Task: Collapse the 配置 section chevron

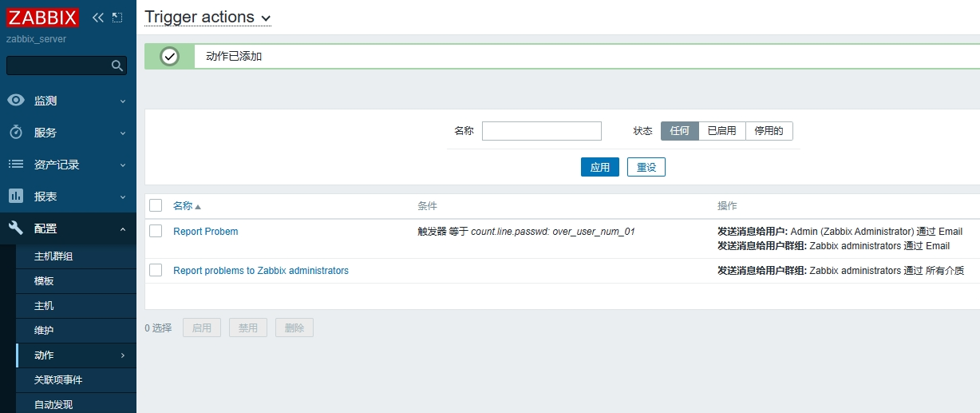Action: point(123,229)
